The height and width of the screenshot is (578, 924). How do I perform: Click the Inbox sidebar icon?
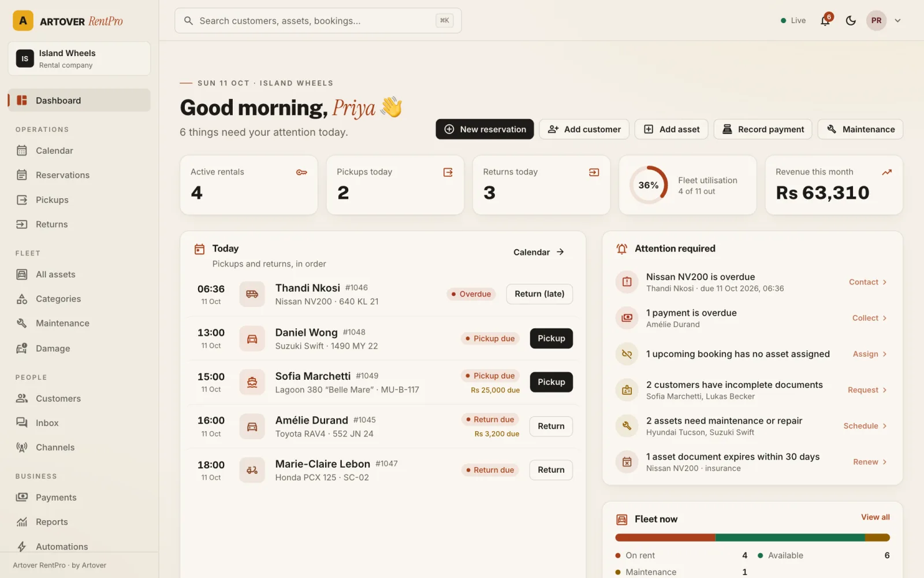[x=22, y=423]
